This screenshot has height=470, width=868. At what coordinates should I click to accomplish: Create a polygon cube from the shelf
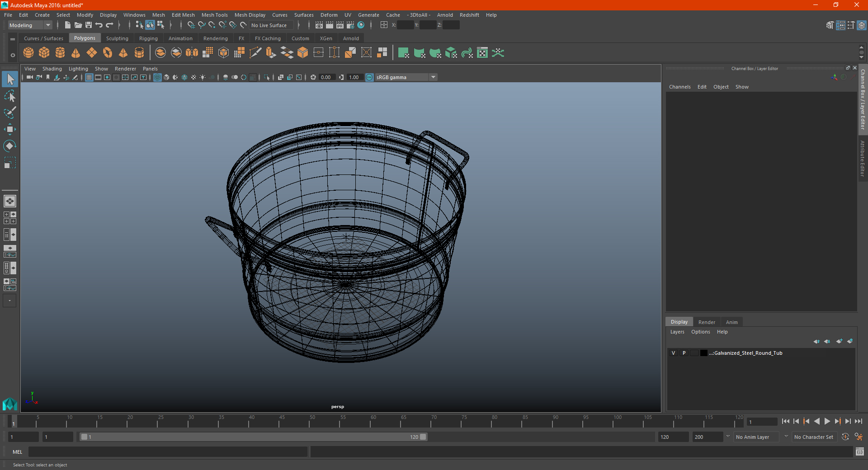[x=44, y=53]
